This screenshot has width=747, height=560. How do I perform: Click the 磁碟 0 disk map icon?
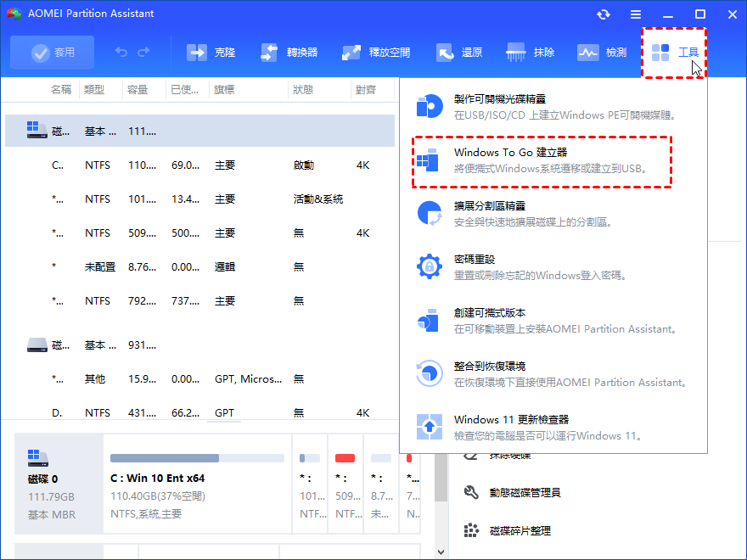pyautogui.click(x=37, y=458)
